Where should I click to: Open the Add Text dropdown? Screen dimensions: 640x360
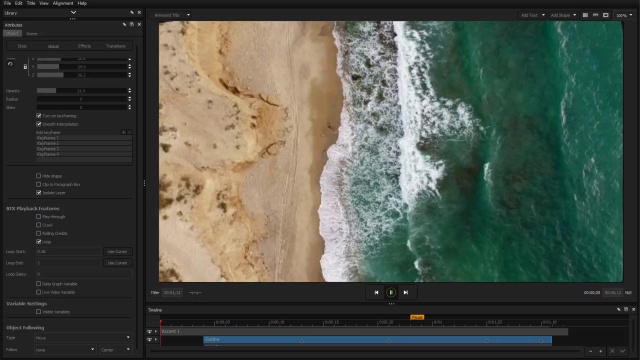pyautogui.click(x=533, y=15)
